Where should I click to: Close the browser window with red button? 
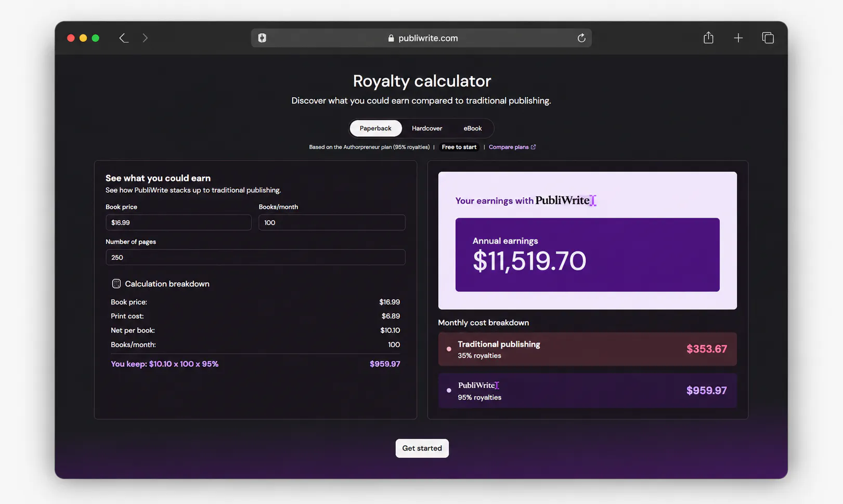click(x=71, y=38)
